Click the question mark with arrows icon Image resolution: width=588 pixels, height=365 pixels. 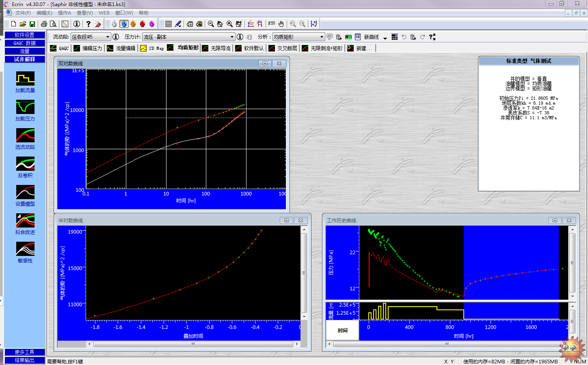click(432, 37)
